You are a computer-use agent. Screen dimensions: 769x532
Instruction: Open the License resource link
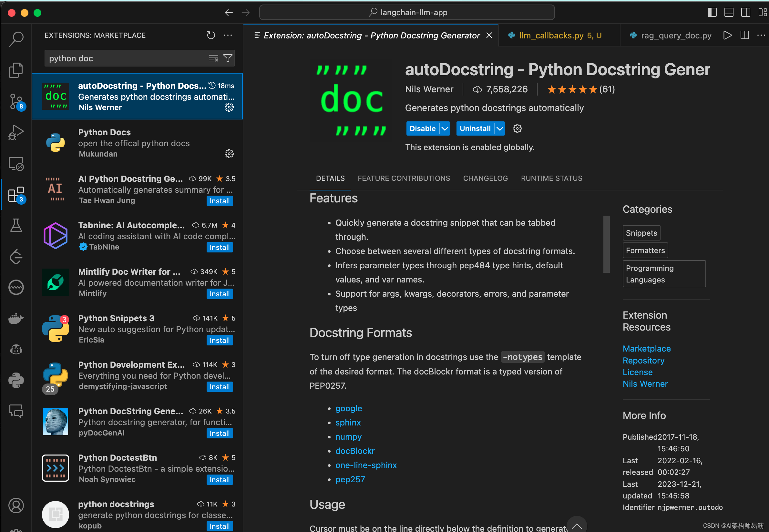point(637,372)
